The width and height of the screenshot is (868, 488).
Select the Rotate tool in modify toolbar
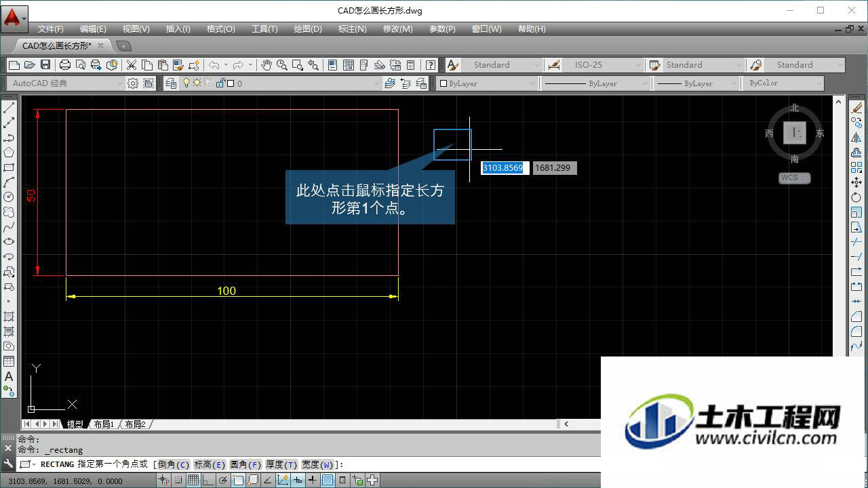856,197
